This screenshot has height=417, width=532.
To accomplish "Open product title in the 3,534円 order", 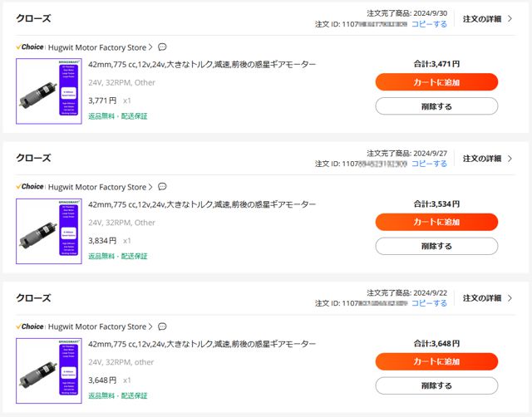I will (x=202, y=204).
